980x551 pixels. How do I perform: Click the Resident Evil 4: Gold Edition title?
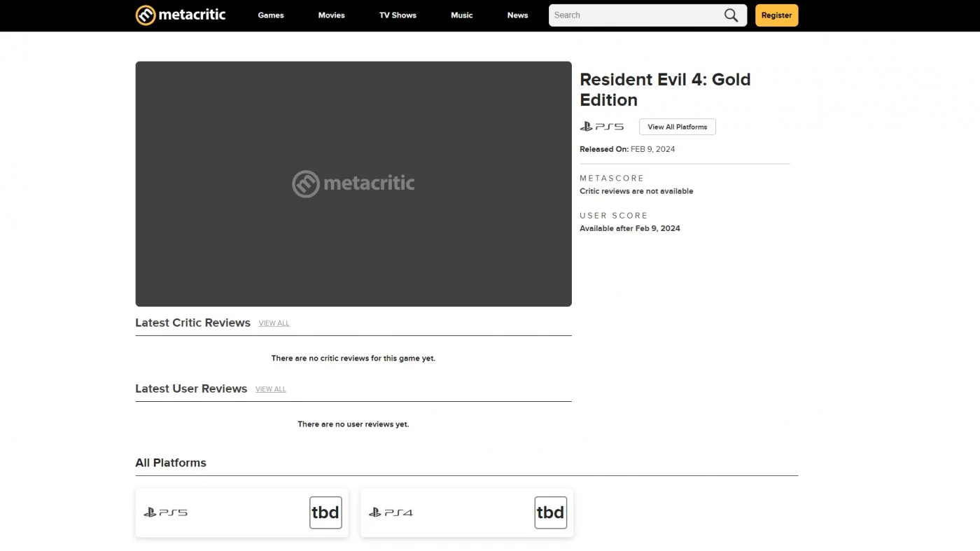[x=665, y=90]
